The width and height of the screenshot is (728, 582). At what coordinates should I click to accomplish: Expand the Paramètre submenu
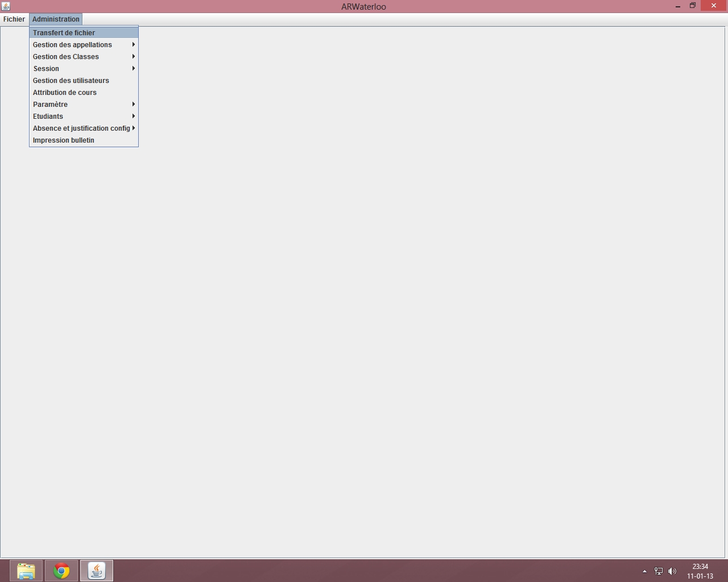click(51, 105)
